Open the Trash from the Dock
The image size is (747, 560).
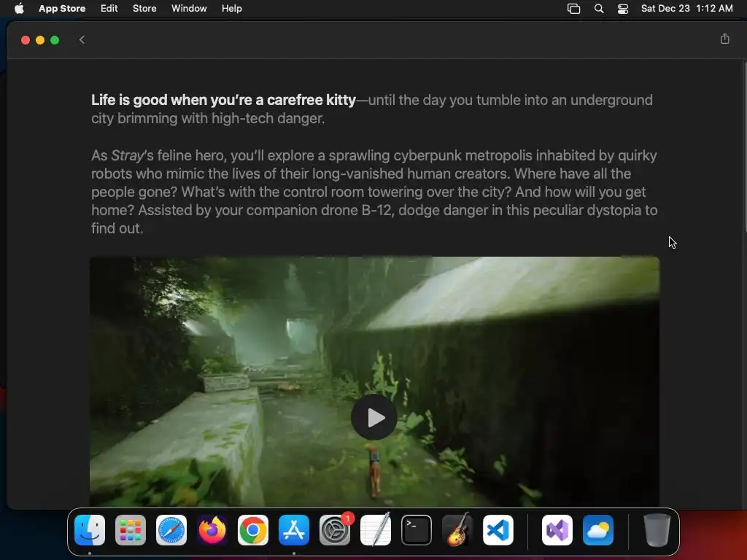(657, 530)
